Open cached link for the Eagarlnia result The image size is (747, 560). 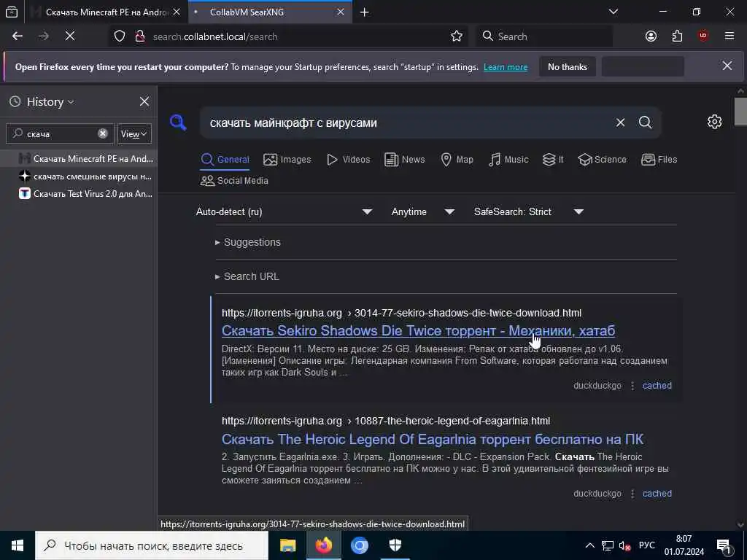pos(657,494)
